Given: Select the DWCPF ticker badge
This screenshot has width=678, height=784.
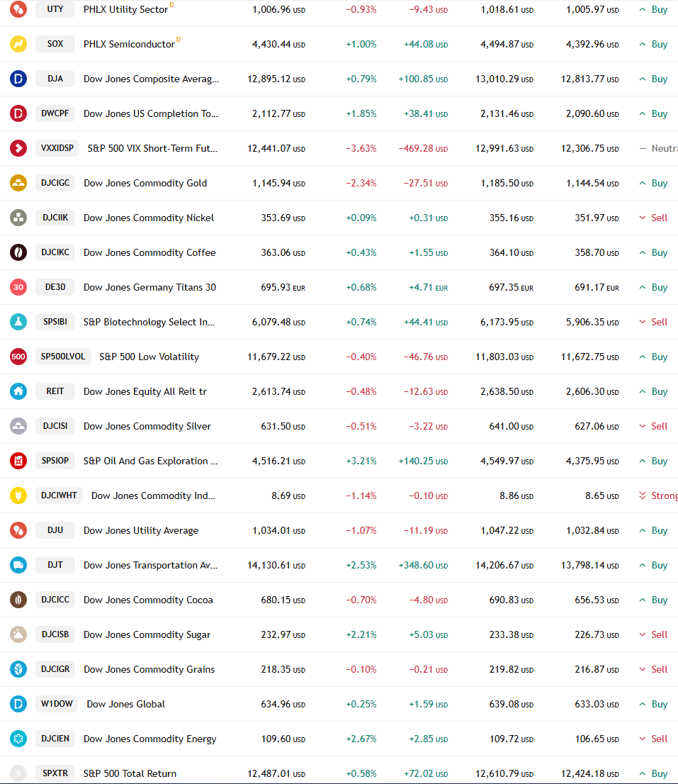Looking at the screenshot, I should 55,113.
